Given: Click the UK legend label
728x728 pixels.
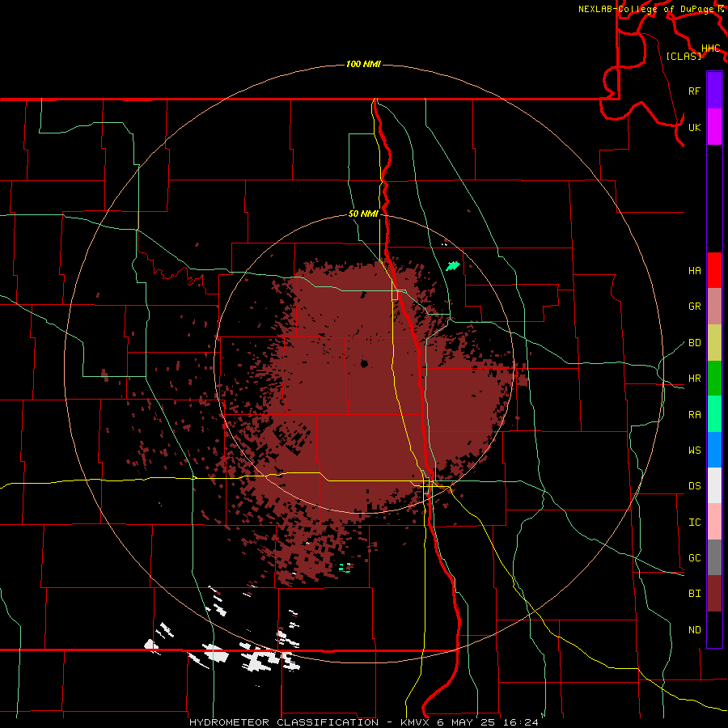Looking at the screenshot, I should click(694, 127).
